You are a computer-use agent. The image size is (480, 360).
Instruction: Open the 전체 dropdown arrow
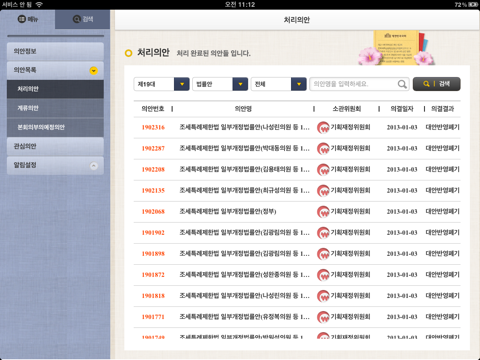pyautogui.click(x=299, y=84)
